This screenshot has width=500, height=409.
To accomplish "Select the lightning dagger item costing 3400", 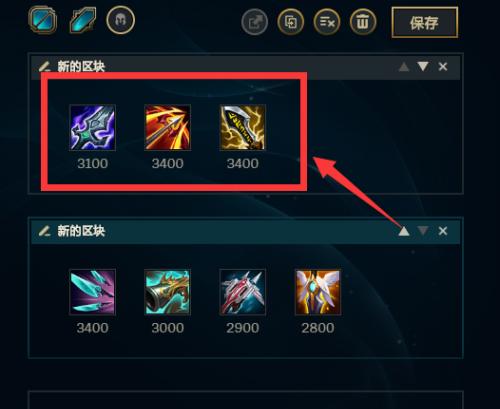I will [243, 127].
